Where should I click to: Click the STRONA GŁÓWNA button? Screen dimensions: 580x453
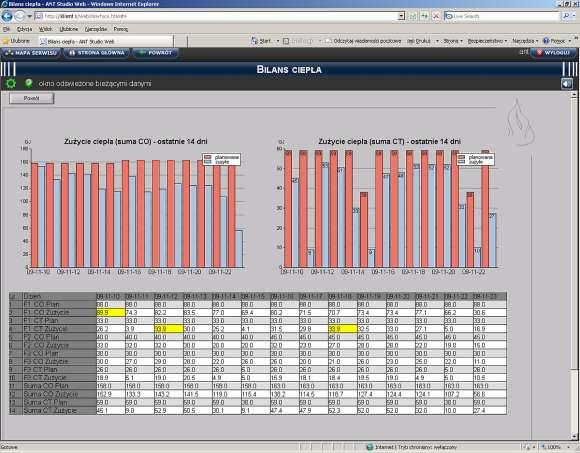click(97, 53)
